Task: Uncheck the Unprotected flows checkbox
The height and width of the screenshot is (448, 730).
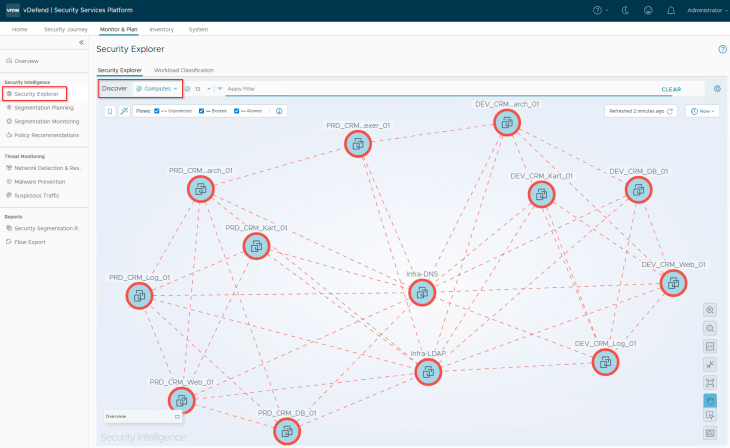Action: point(157,111)
